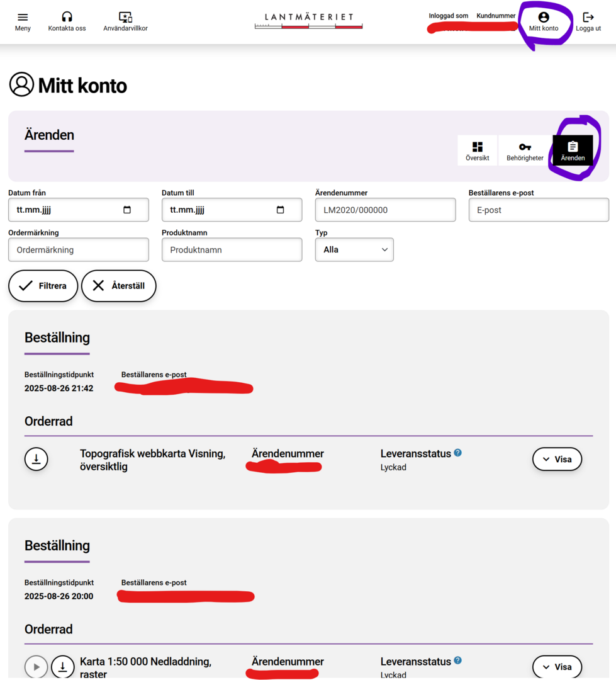616x680 pixels.
Task: Click the Filtrera button
Action: point(43,286)
